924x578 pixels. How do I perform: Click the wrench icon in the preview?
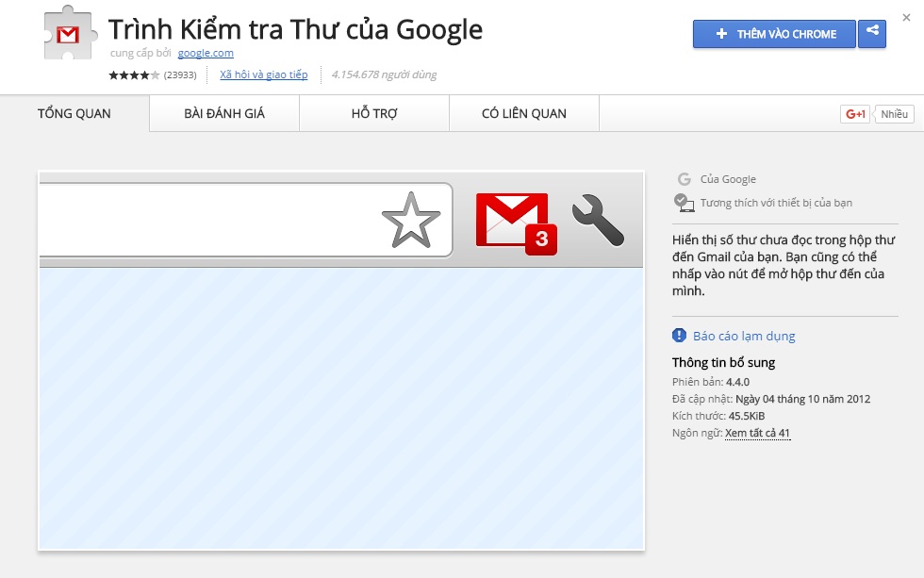click(x=598, y=220)
